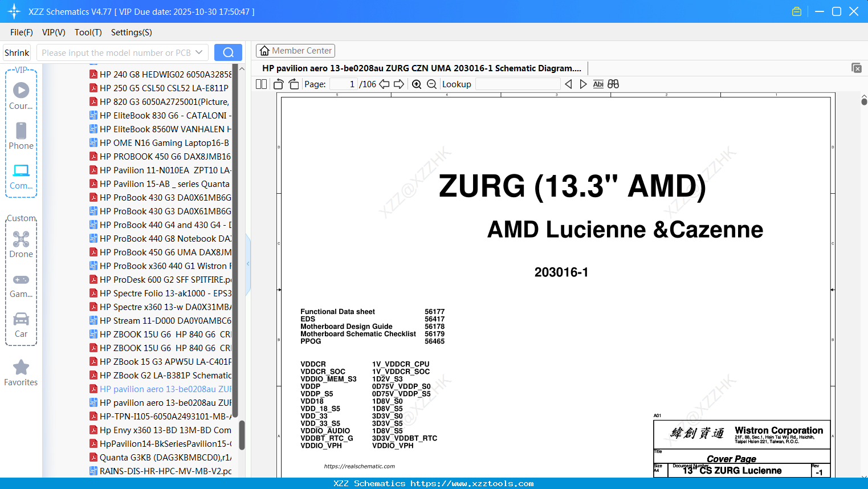
Task: Open HP ProBook 450 G6 UMA DAX8JM
Action: tap(161, 252)
